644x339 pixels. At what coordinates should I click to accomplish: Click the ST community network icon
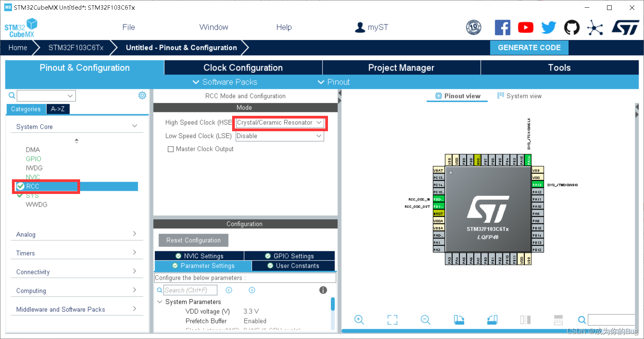[x=595, y=27]
